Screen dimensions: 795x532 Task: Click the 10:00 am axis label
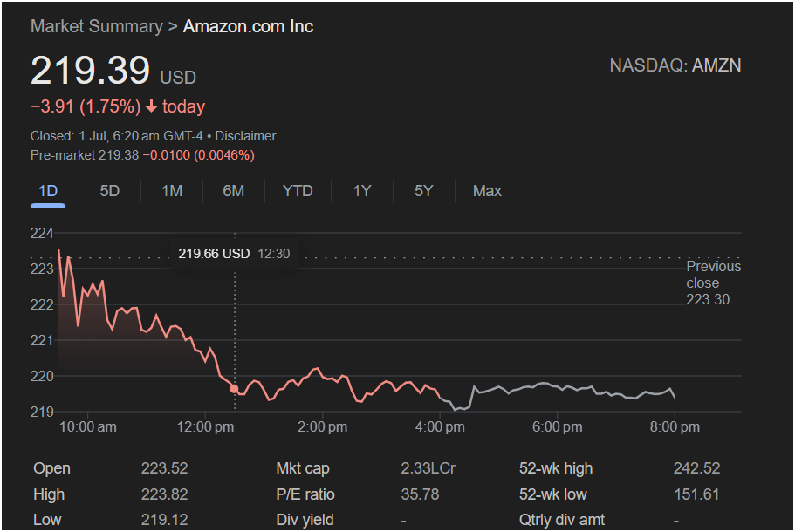pyautogui.click(x=88, y=426)
